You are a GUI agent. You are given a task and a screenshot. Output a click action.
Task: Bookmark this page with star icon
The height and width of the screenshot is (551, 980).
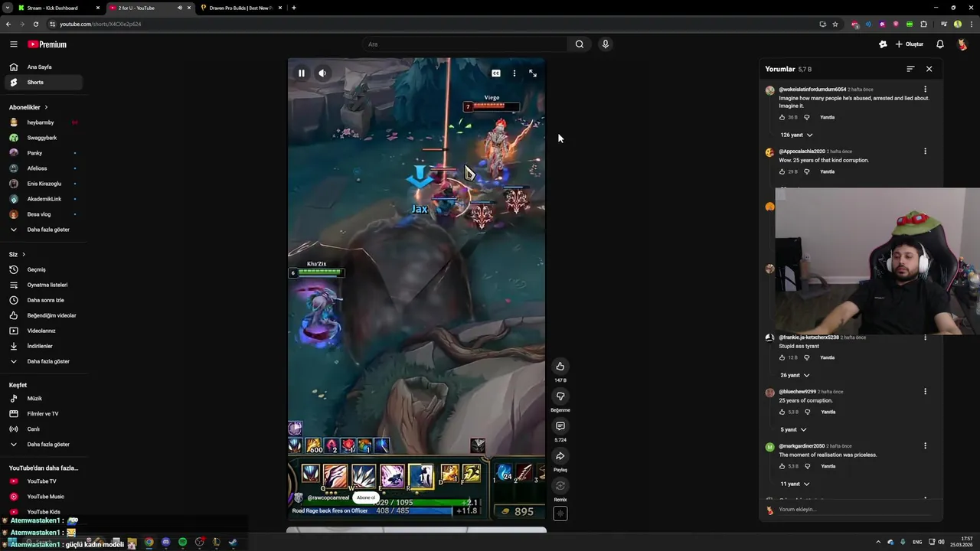835,24
